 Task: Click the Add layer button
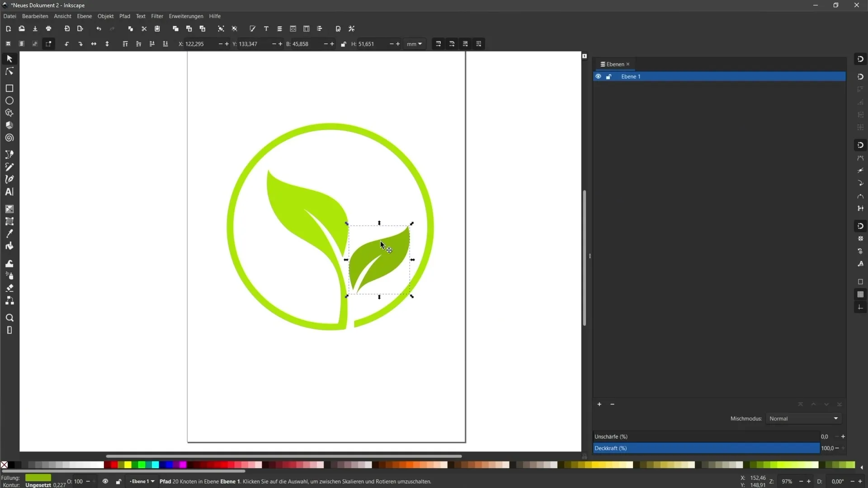coord(600,404)
